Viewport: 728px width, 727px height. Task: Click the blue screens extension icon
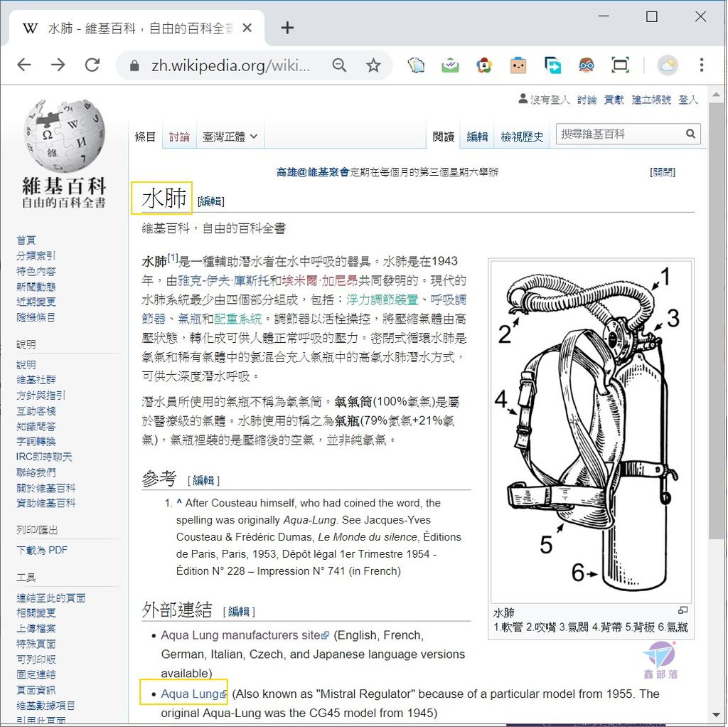pos(552,65)
